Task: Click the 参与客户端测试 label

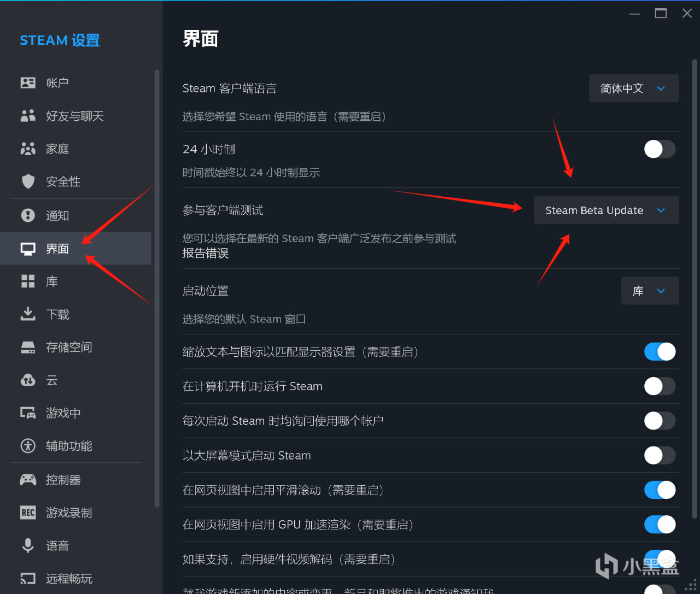Action: coord(223,210)
